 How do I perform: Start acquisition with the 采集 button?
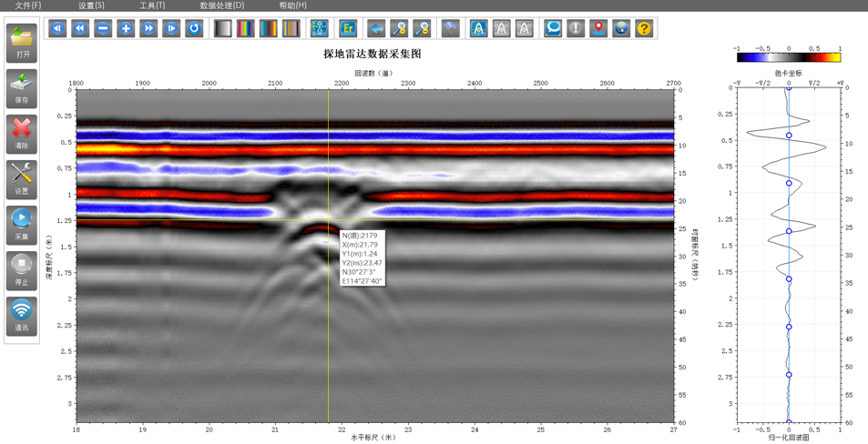pos(22,225)
